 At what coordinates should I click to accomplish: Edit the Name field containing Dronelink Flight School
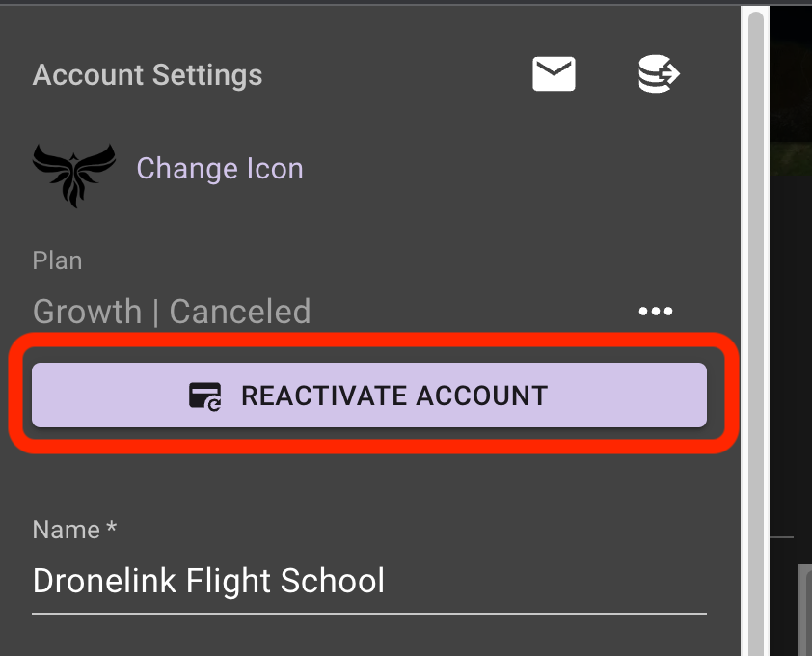point(369,581)
